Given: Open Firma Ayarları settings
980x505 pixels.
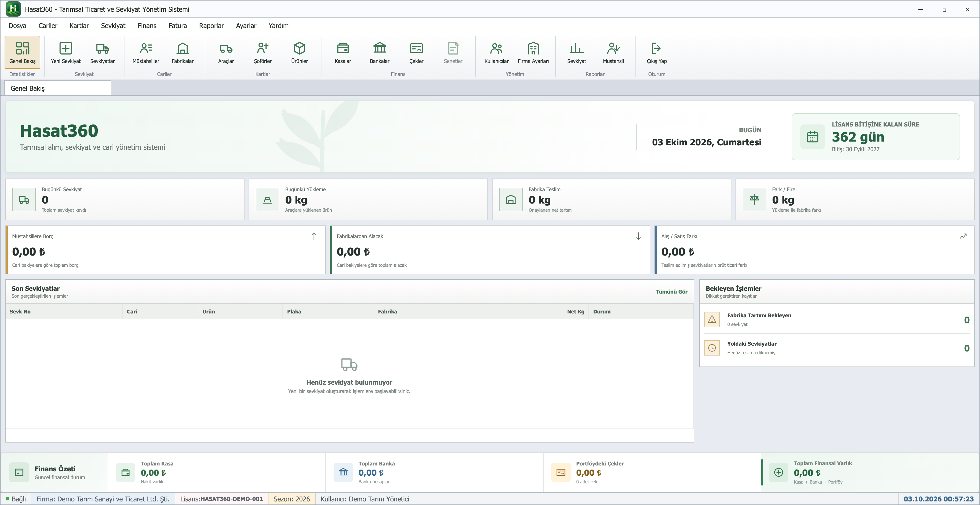Looking at the screenshot, I should 533,52.
